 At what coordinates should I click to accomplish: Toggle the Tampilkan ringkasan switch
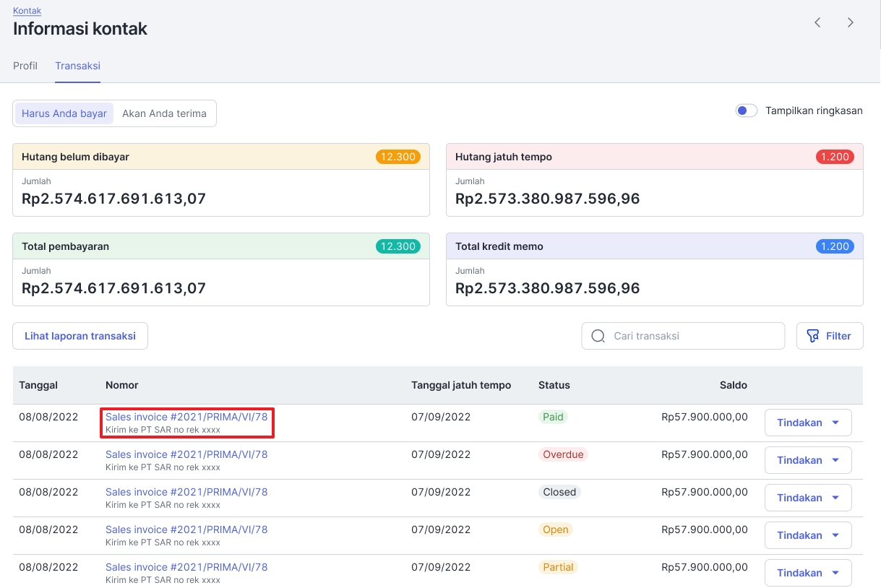click(746, 111)
